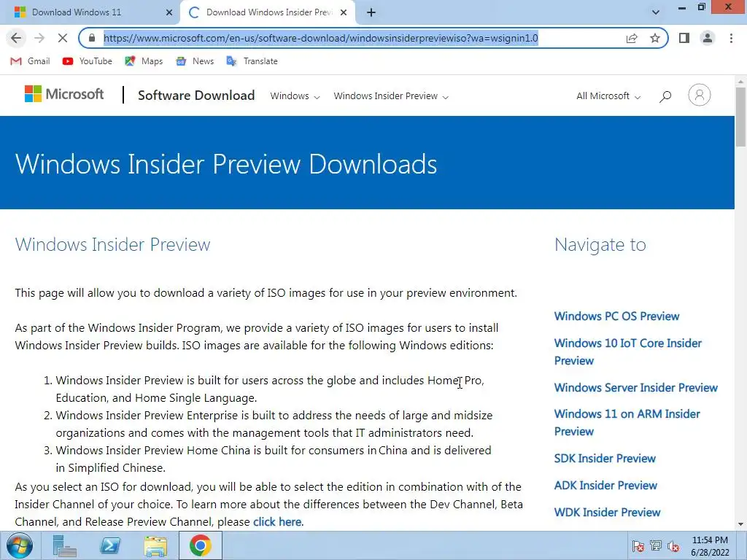747x560 pixels.
Task: Open the YouTube bookmark
Action: coord(88,61)
